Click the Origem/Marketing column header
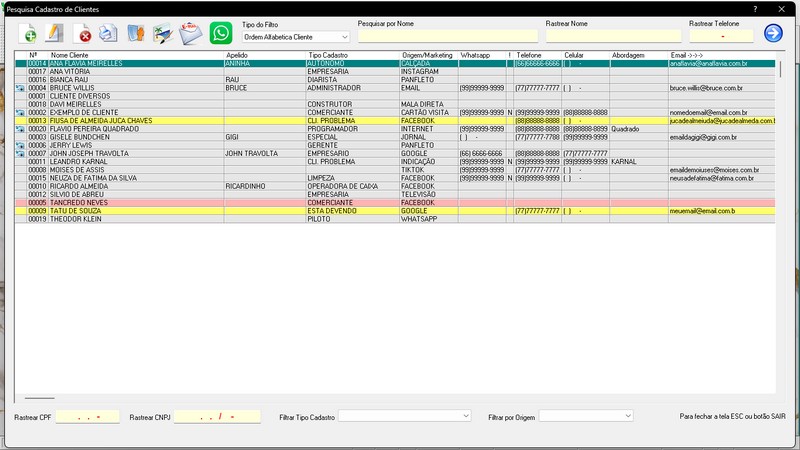Image resolution: width=800 pixels, height=450 pixels. pyautogui.click(x=429, y=55)
